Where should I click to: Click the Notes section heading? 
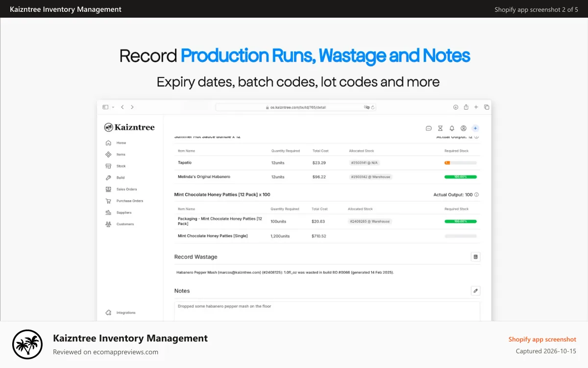pyautogui.click(x=182, y=291)
